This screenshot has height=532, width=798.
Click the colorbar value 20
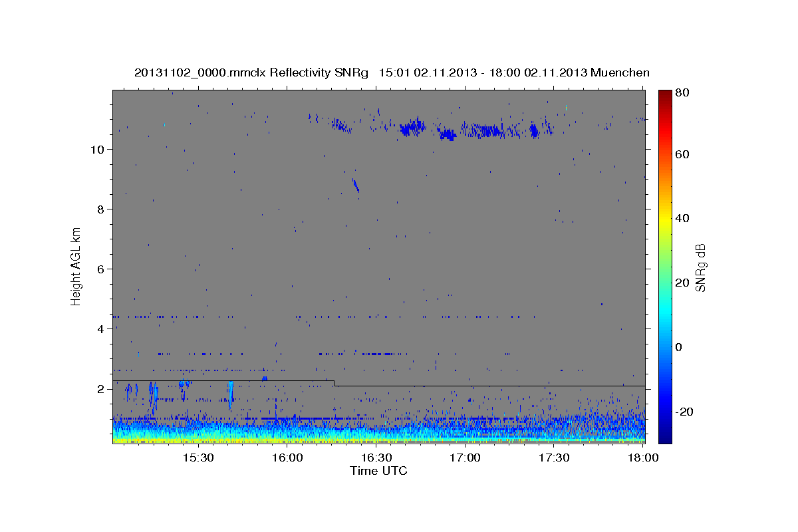tap(683, 283)
